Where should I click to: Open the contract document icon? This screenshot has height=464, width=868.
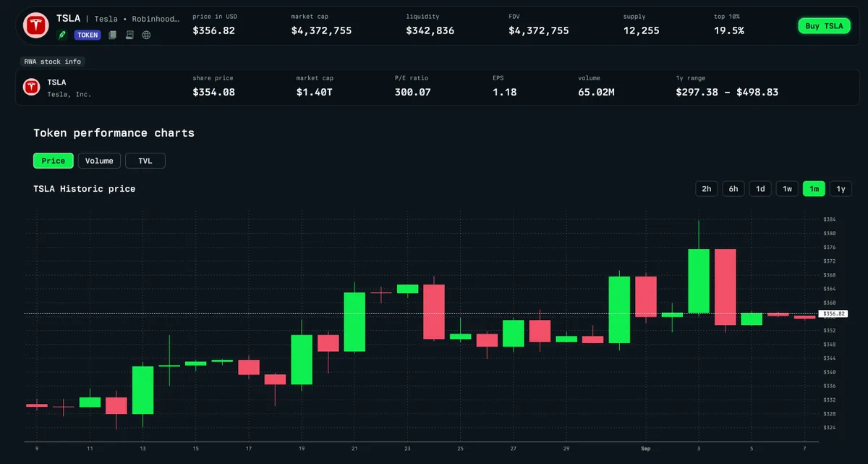[129, 35]
